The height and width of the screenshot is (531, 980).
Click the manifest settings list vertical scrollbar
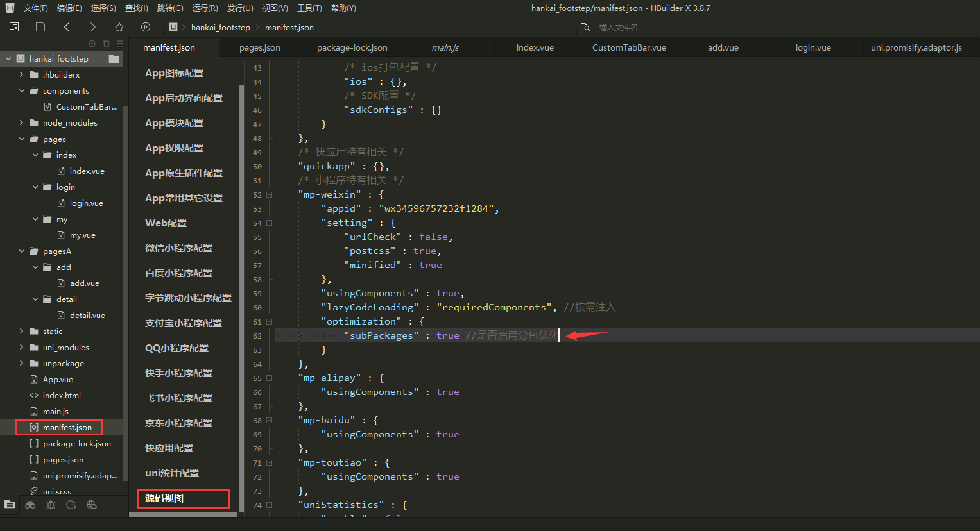tap(241, 298)
